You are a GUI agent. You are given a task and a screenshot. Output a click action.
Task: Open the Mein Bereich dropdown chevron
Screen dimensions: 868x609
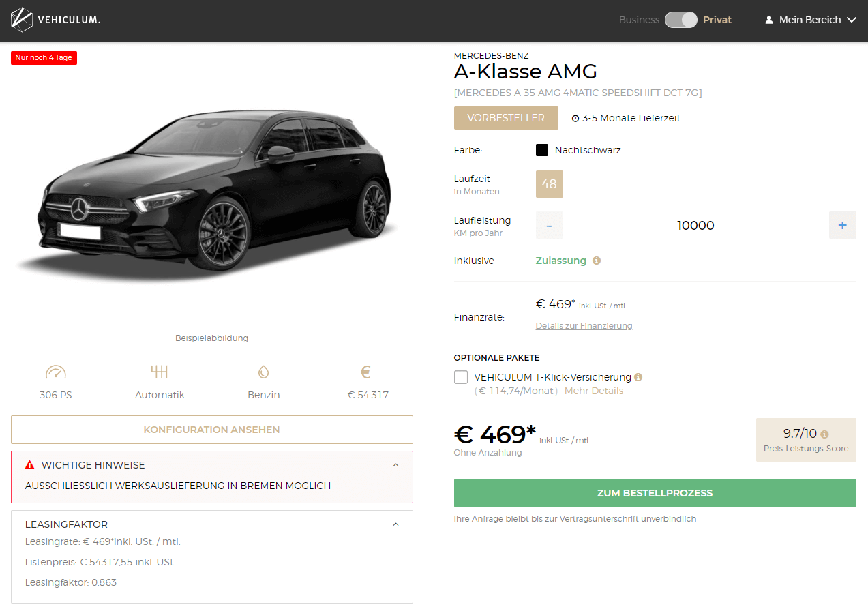pyautogui.click(x=851, y=20)
